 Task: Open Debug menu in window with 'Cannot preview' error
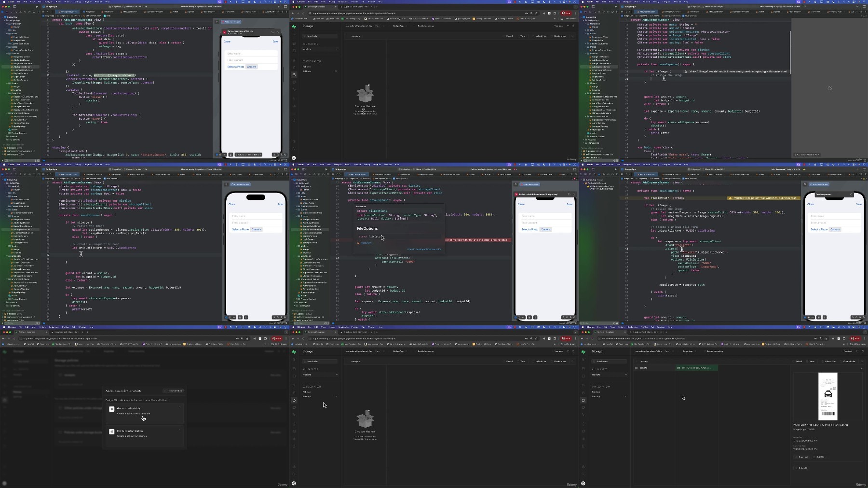tap(78, 1)
